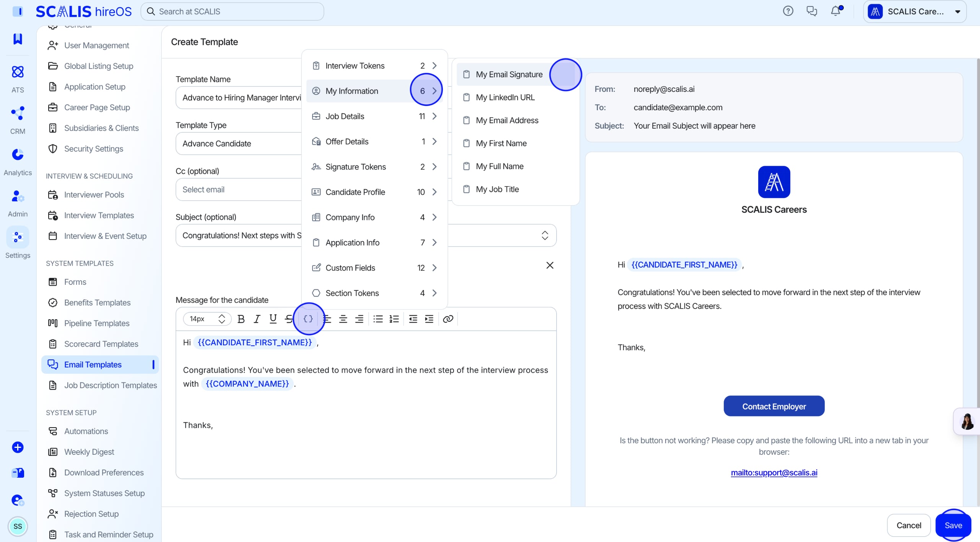The height and width of the screenshot is (542, 980).
Task: Open the SS user avatar
Action: coord(18,526)
